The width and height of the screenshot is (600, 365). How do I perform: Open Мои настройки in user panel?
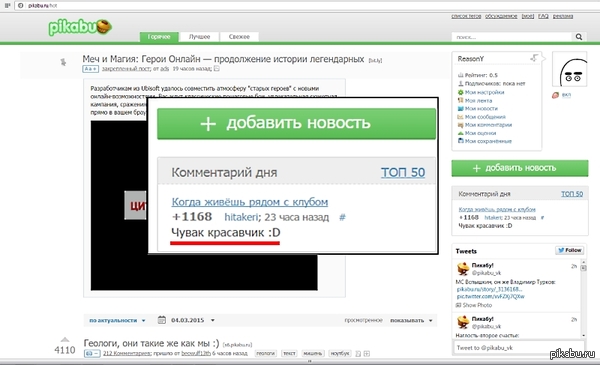coord(484,92)
